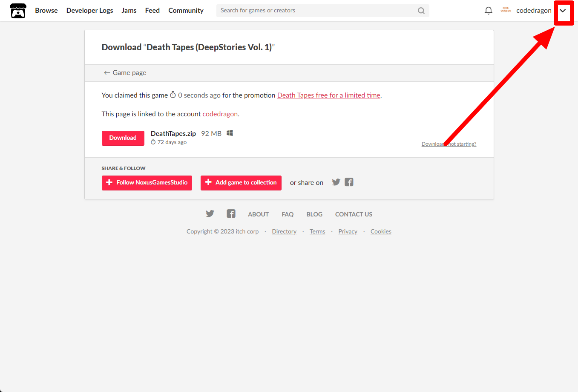The width and height of the screenshot is (578, 392).
Task: Download DeathTapes.zip
Action: tap(123, 138)
